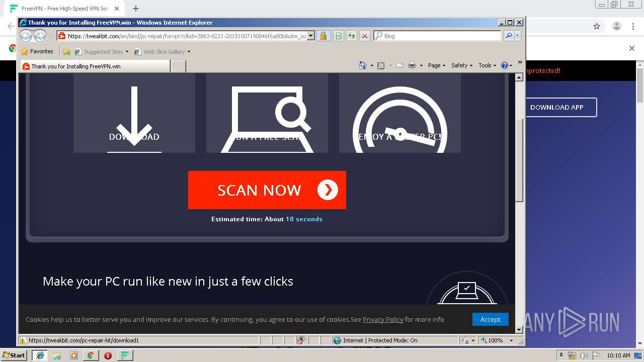Open the Windows Start menu
644x362 pixels.
point(14,355)
